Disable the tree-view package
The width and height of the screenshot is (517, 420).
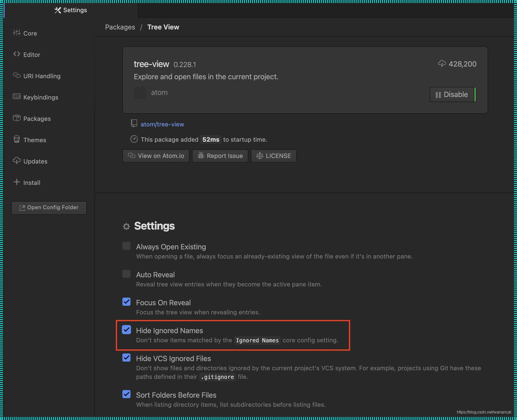click(x=453, y=94)
